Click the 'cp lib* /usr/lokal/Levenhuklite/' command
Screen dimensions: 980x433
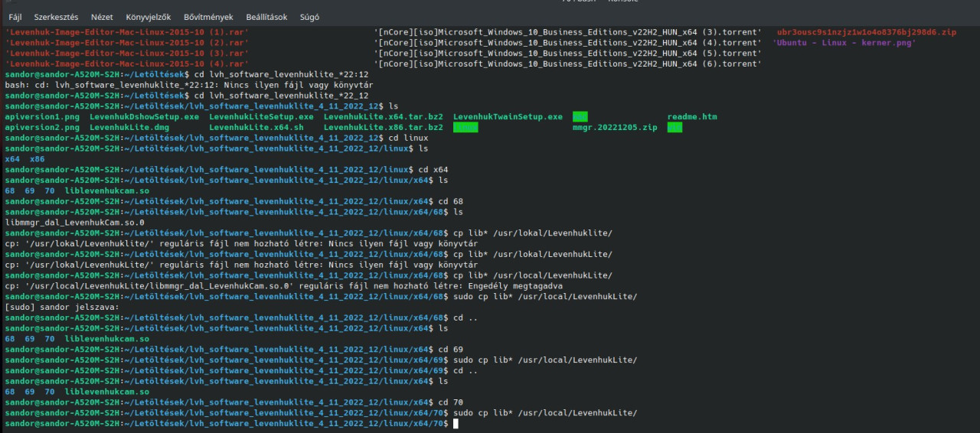pos(533,233)
